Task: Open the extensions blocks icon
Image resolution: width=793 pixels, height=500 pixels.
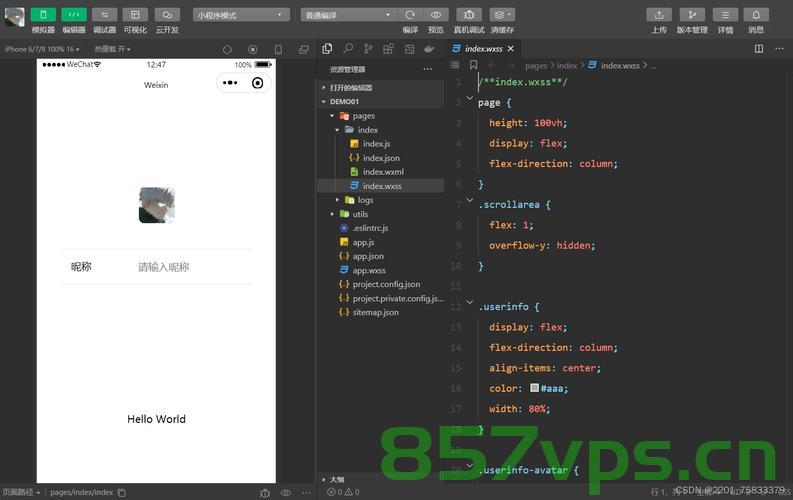Action: point(388,49)
